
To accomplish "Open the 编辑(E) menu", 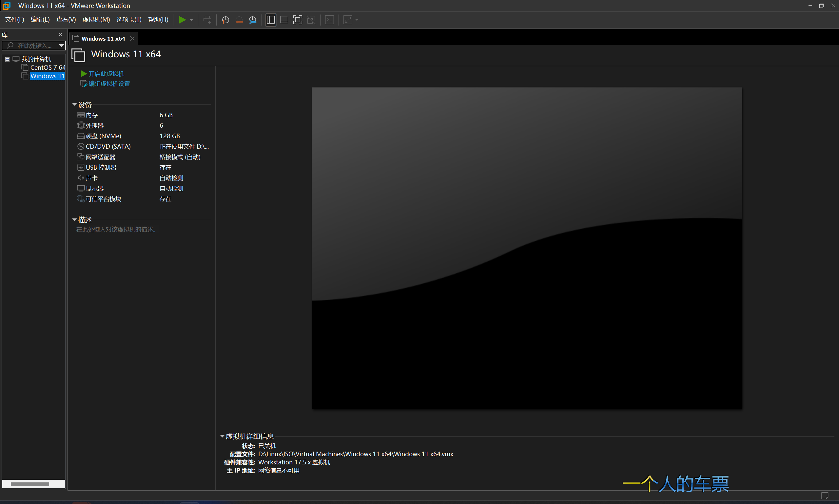I will tap(40, 20).
